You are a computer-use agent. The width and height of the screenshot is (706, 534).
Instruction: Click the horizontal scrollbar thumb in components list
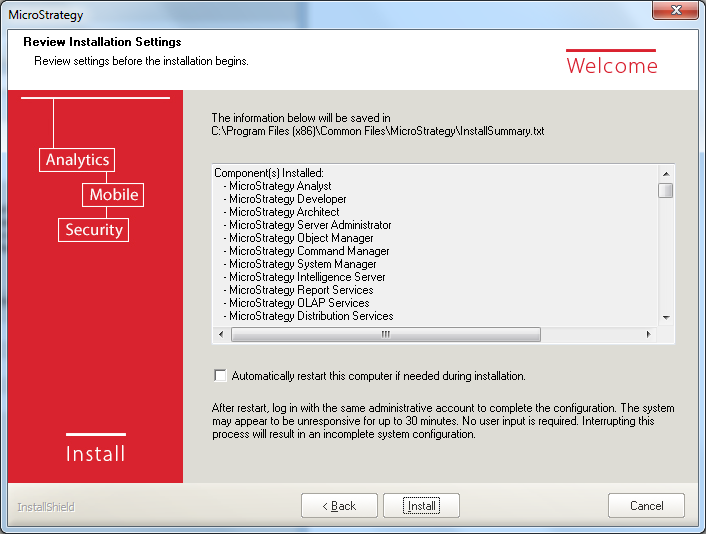coord(384,335)
